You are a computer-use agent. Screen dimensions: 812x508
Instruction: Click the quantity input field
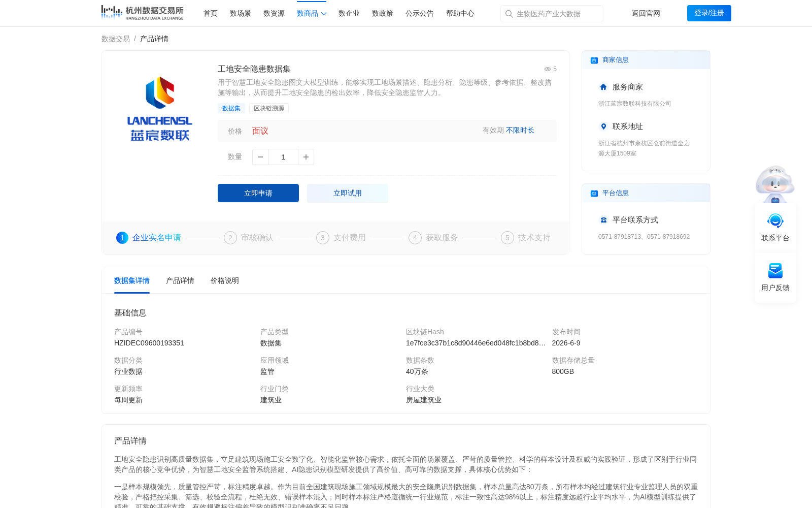click(x=283, y=157)
